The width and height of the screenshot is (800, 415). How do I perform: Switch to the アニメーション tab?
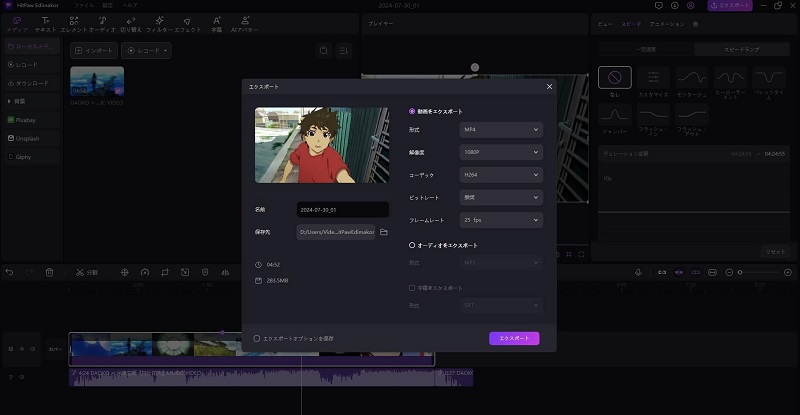click(667, 24)
